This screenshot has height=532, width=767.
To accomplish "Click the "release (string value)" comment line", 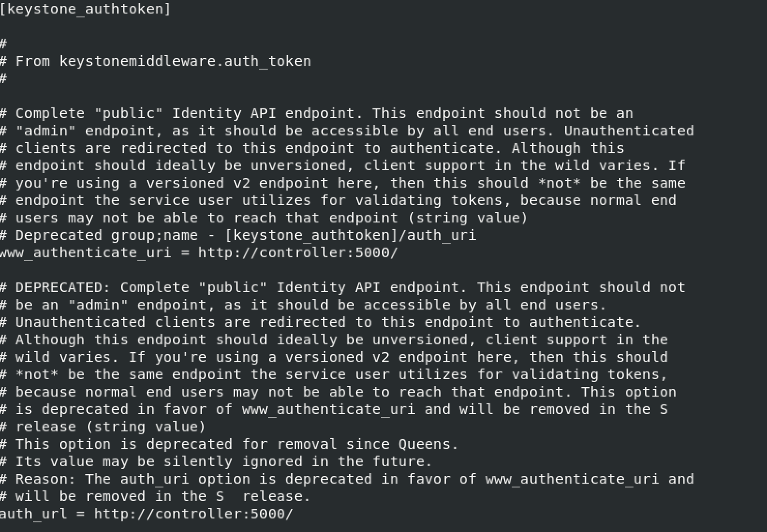I will 103,427.
